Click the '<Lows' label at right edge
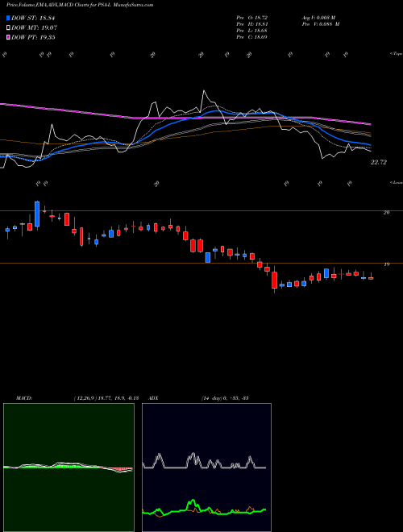 coord(396,182)
